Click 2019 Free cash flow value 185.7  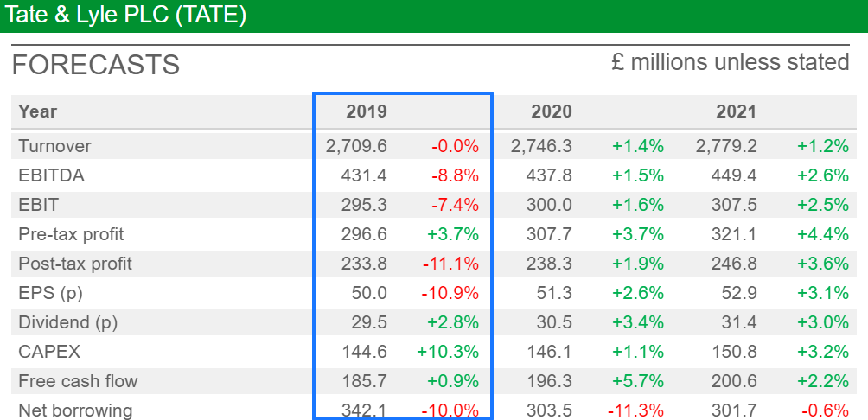(x=364, y=381)
